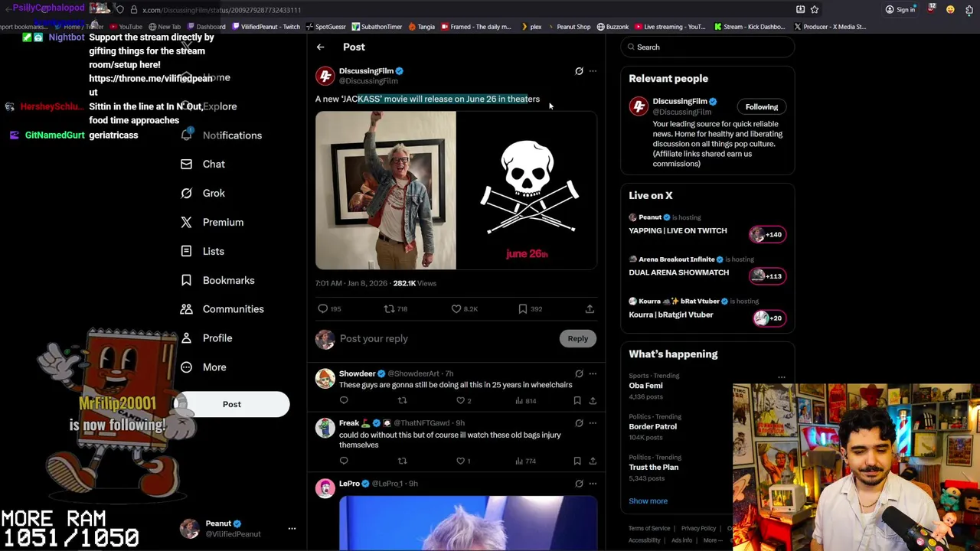
Task: Click the browser address bar URL
Action: (x=221, y=10)
